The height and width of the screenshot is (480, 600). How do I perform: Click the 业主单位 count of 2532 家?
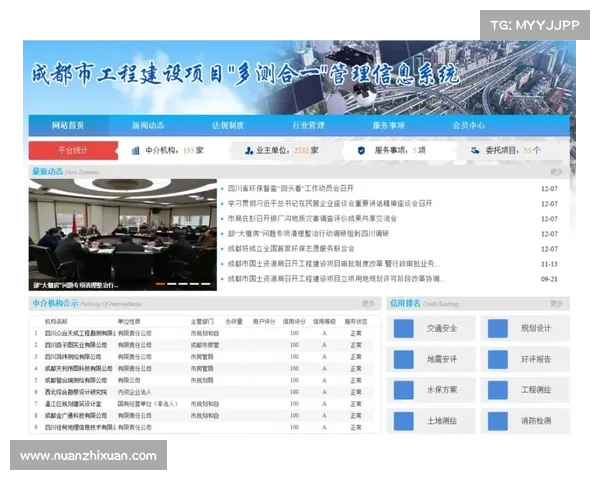[x=306, y=150]
